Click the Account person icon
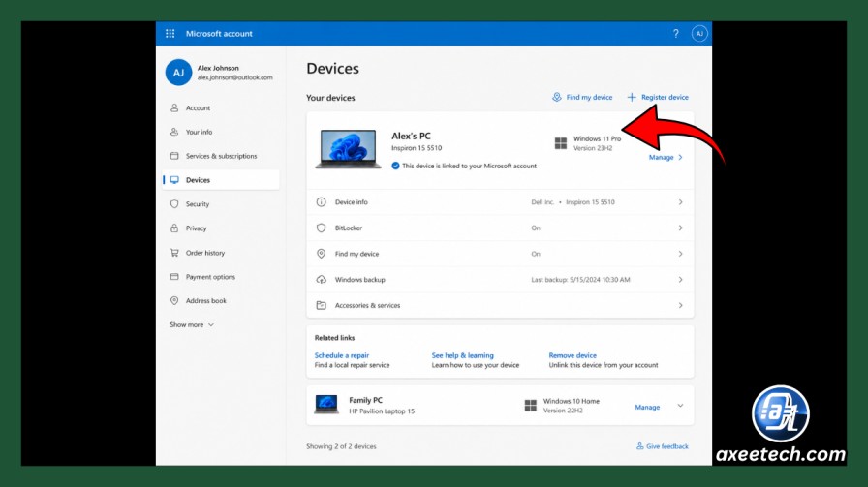Screen dimensions: 868x487 pos(174,107)
